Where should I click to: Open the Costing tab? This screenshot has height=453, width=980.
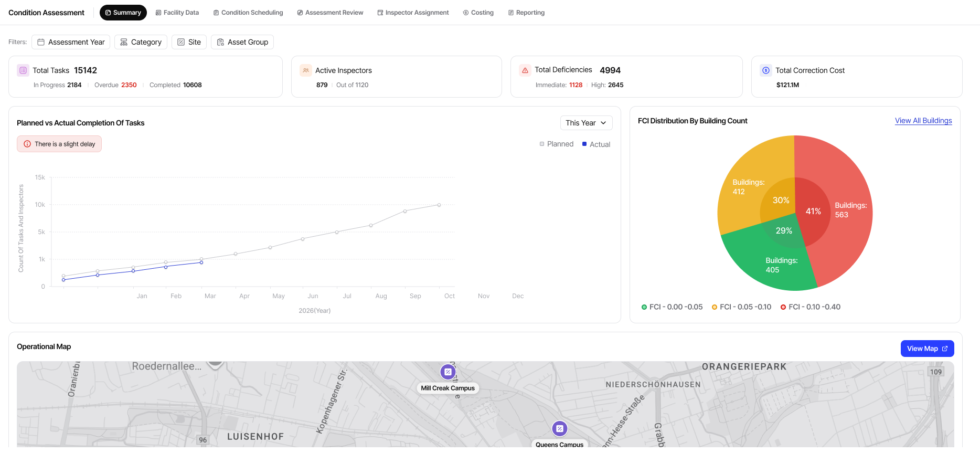[x=478, y=13]
